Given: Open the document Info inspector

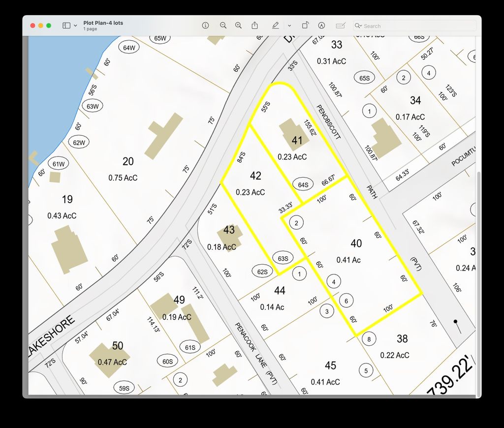Looking at the screenshot, I should [x=206, y=26].
